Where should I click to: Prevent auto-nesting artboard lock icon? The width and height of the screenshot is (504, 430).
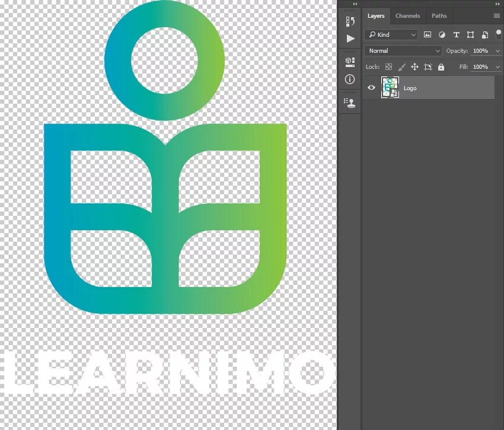pyautogui.click(x=428, y=67)
